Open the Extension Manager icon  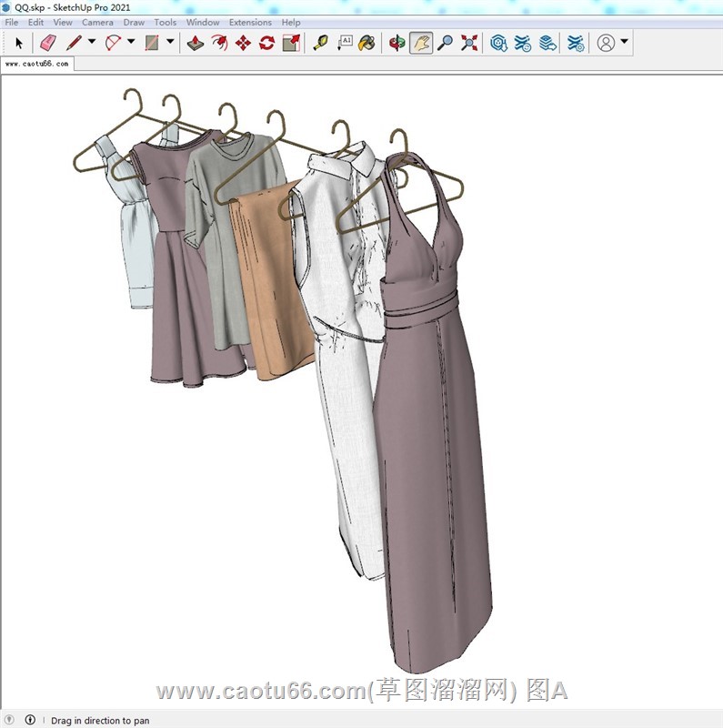coord(576,43)
